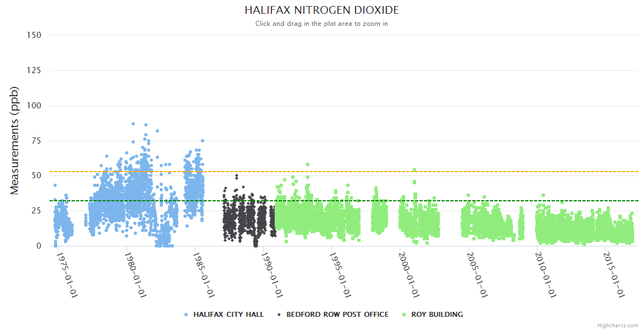Click the 150 y-axis tick label
The image size is (644, 330).
[x=34, y=35]
